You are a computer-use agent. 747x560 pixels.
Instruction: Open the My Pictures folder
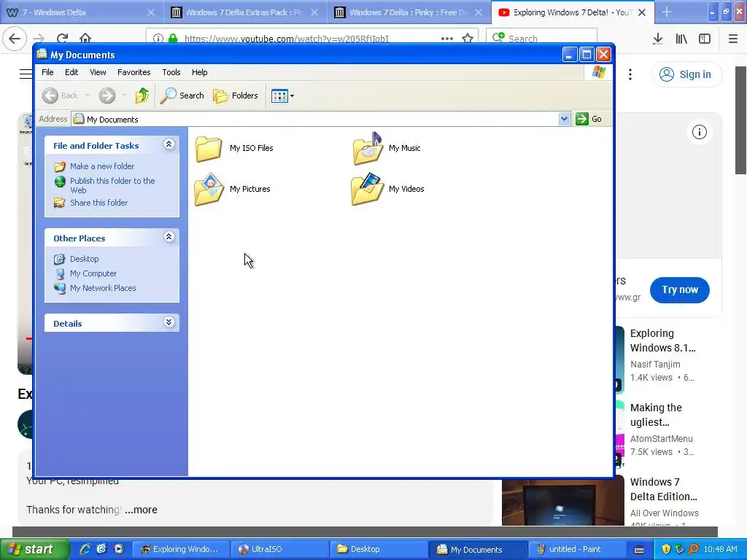pyautogui.click(x=233, y=189)
